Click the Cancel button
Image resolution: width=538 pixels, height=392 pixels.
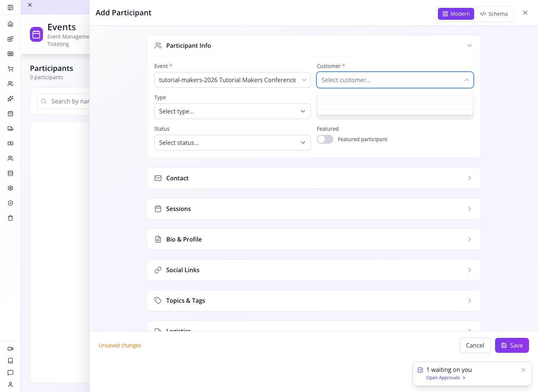(475, 345)
